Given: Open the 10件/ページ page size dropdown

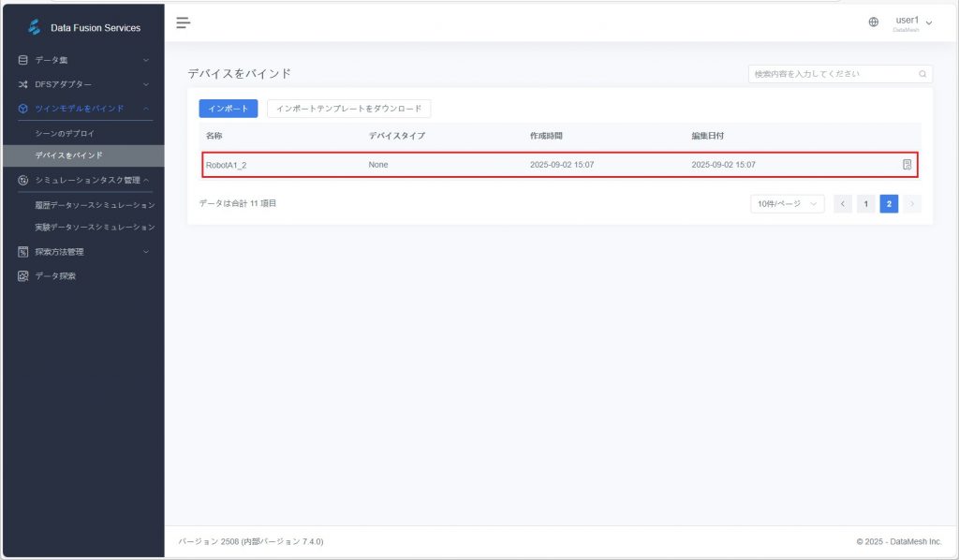Looking at the screenshot, I should coord(787,204).
